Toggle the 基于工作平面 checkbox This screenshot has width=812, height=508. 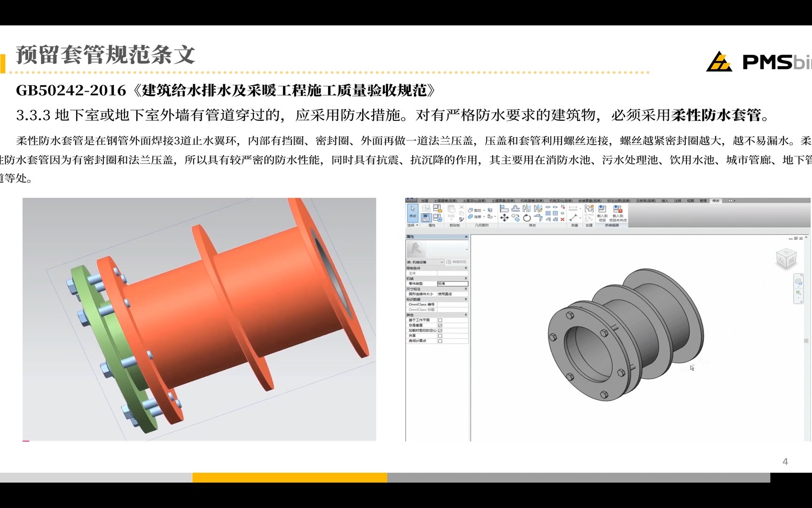440,320
